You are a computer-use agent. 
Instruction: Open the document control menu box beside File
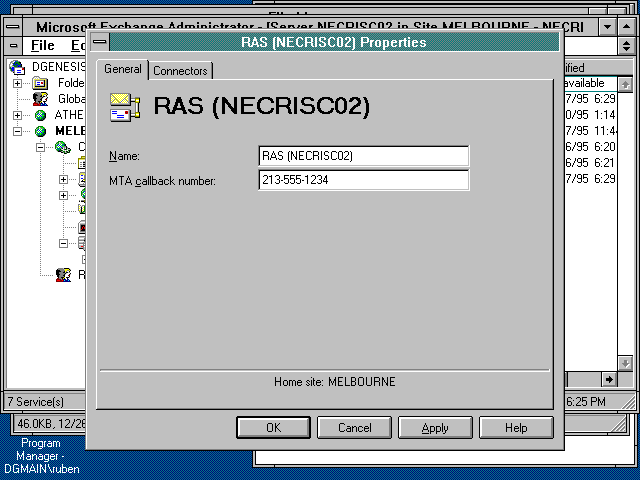pyautogui.click(x=13, y=45)
